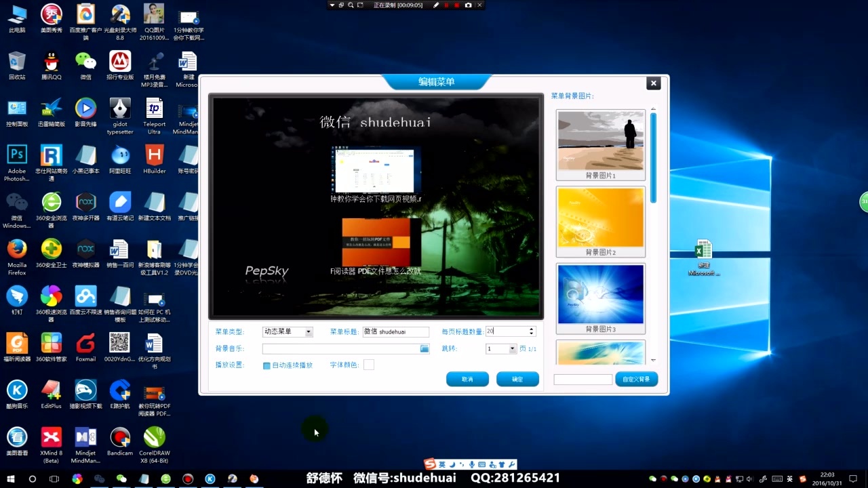Open CorelDRAW X8 desktop icon

point(155,445)
